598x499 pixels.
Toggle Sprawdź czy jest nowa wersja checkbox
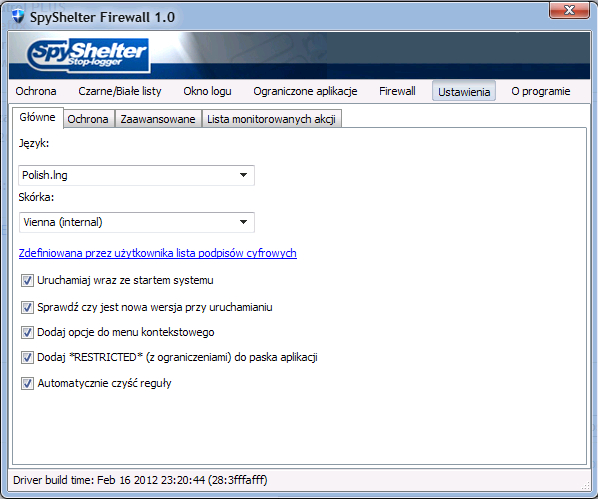(x=27, y=307)
